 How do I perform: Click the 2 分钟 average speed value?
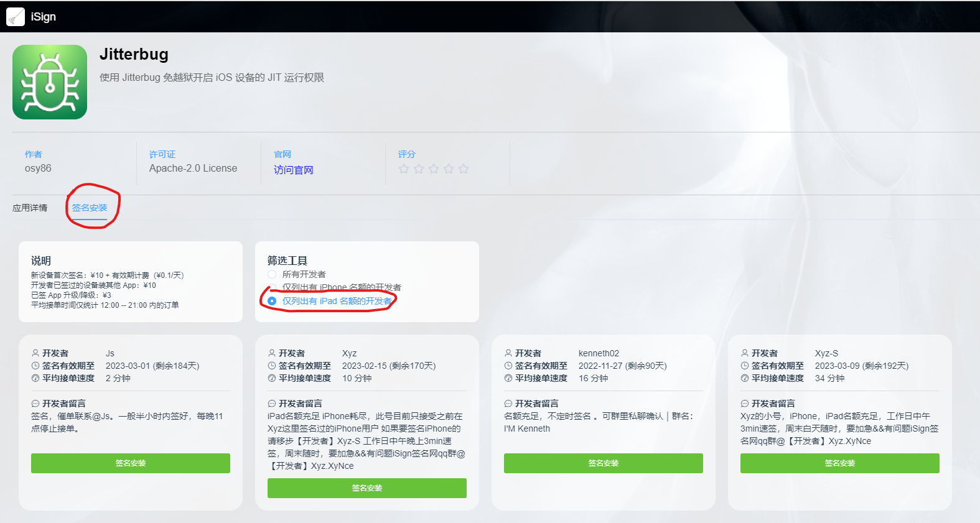pyautogui.click(x=118, y=378)
